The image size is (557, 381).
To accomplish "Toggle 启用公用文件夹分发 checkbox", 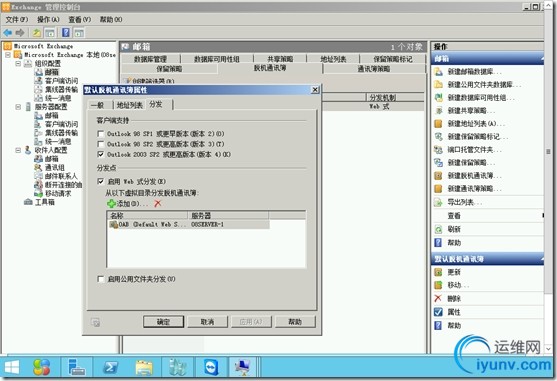I will [101, 279].
